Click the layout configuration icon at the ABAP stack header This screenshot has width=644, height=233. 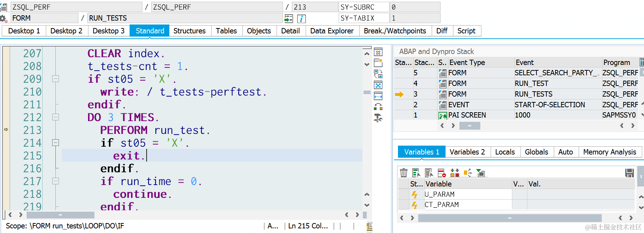click(642, 62)
